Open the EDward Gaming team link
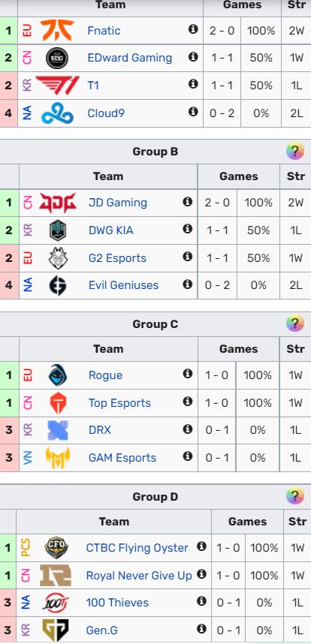Viewport: 311px width, 644px height. 130,58
